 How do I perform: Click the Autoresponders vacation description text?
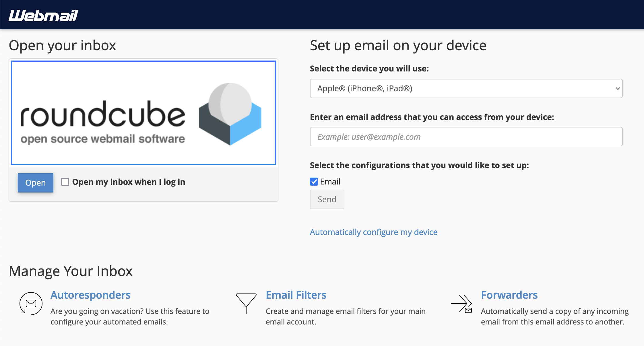(130, 316)
